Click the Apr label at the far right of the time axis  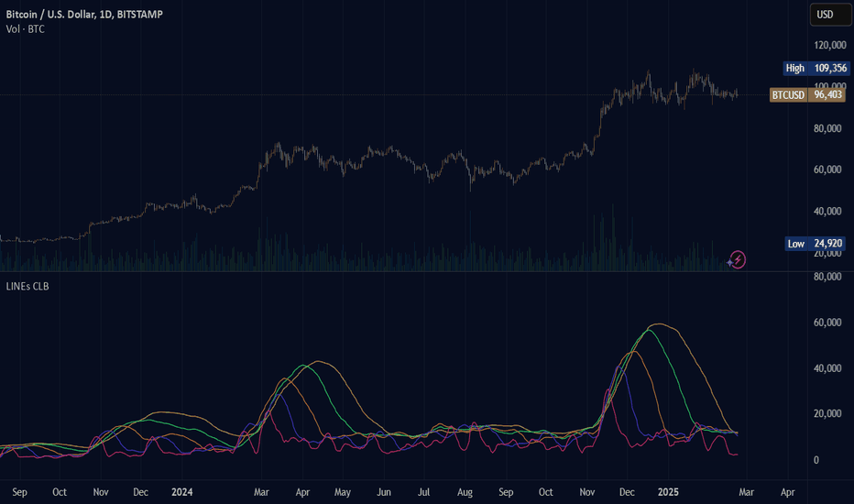[x=787, y=492]
